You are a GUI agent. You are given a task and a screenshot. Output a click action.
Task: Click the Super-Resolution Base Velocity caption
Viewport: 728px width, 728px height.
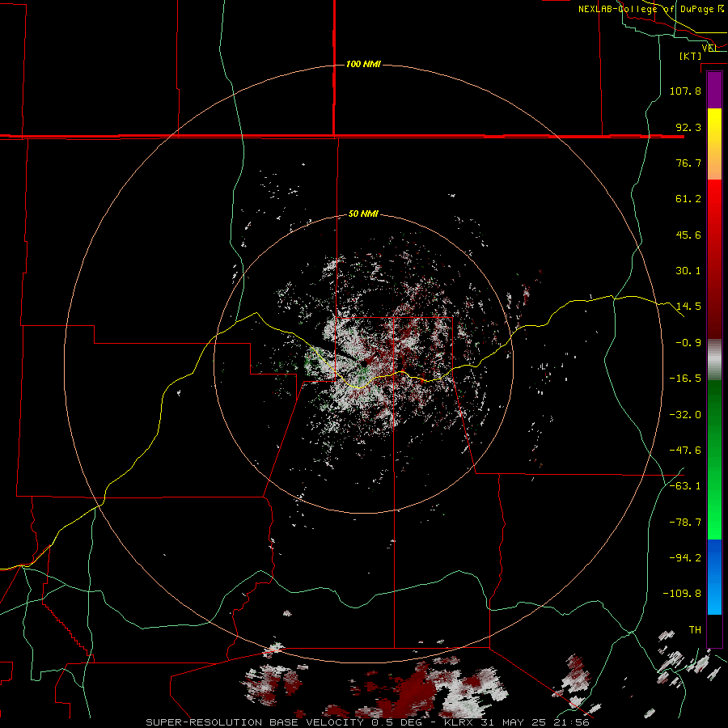click(367, 722)
